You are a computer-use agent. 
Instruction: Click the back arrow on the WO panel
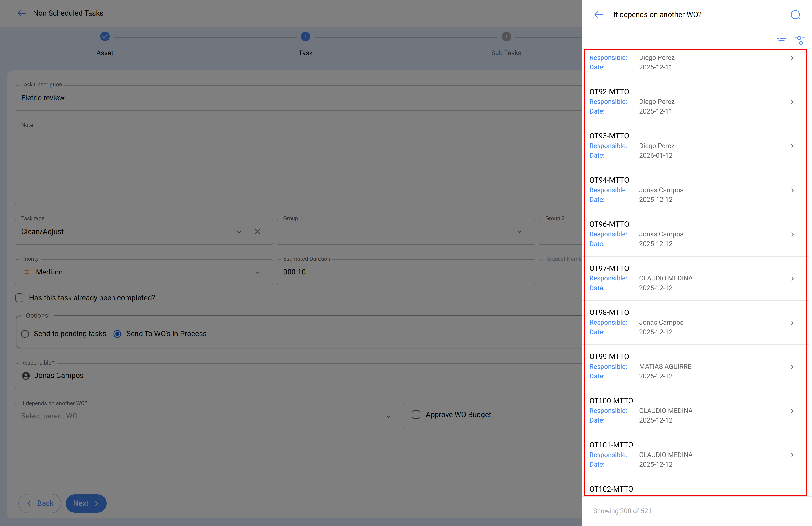pyautogui.click(x=598, y=14)
